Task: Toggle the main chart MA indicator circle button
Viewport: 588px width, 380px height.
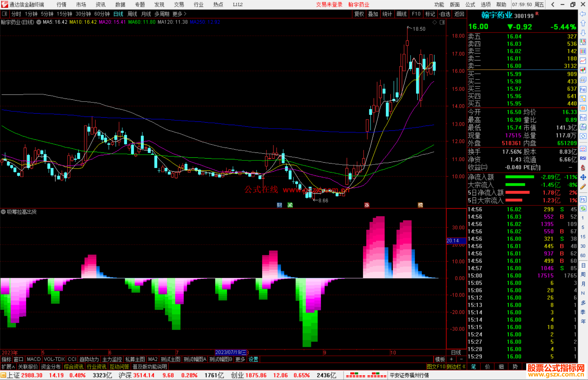Action: (x=39, y=22)
